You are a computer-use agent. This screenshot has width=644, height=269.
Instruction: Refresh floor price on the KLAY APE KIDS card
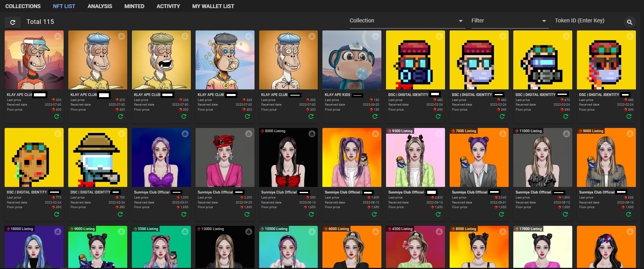tap(374, 116)
